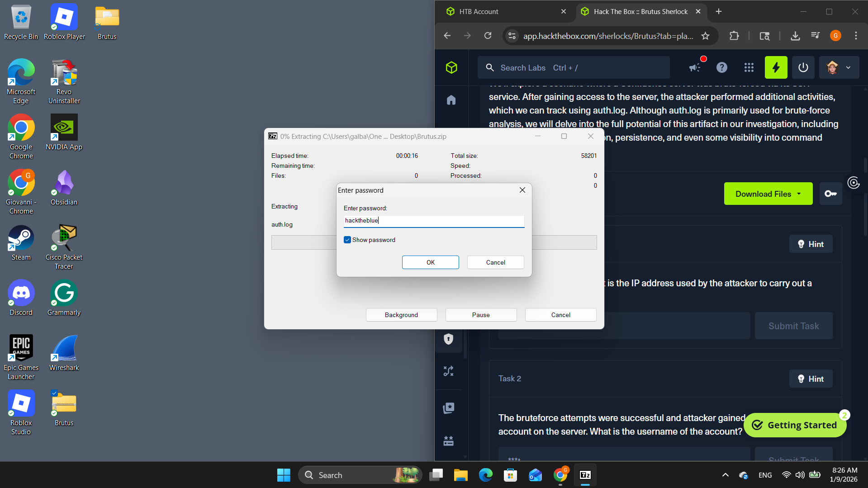Screen dimensions: 868x488
Task: Open Chrome extensions puzzle icon
Action: 734,36
